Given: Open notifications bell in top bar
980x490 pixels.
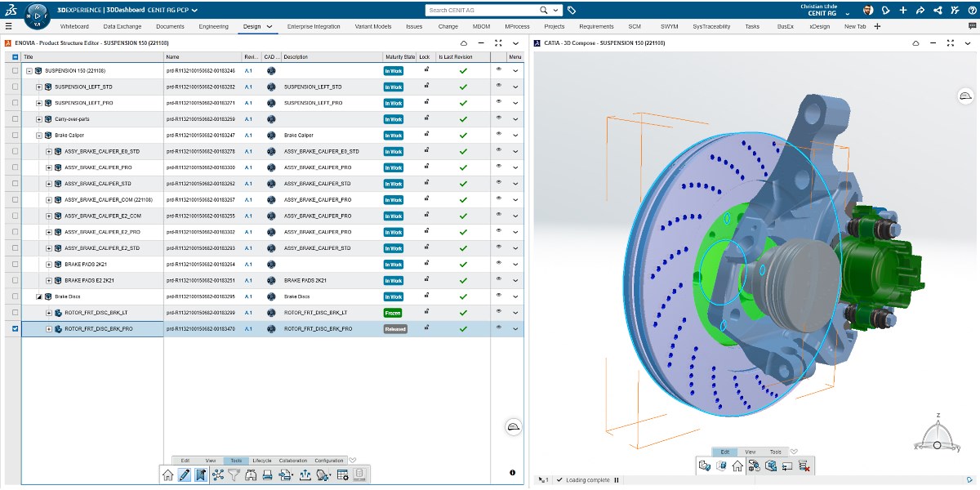Looking at the screenshot, I should tap(886, 11).
